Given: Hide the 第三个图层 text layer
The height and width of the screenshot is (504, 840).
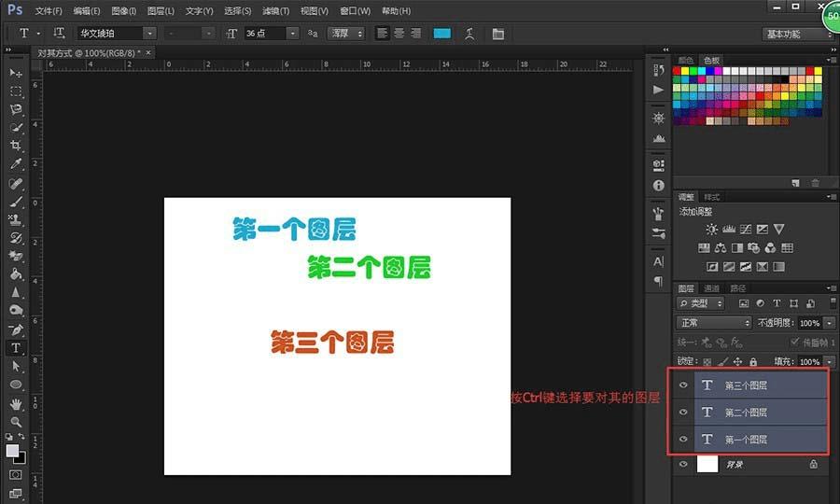Looking at the screenshot, I should pos(683,385).
